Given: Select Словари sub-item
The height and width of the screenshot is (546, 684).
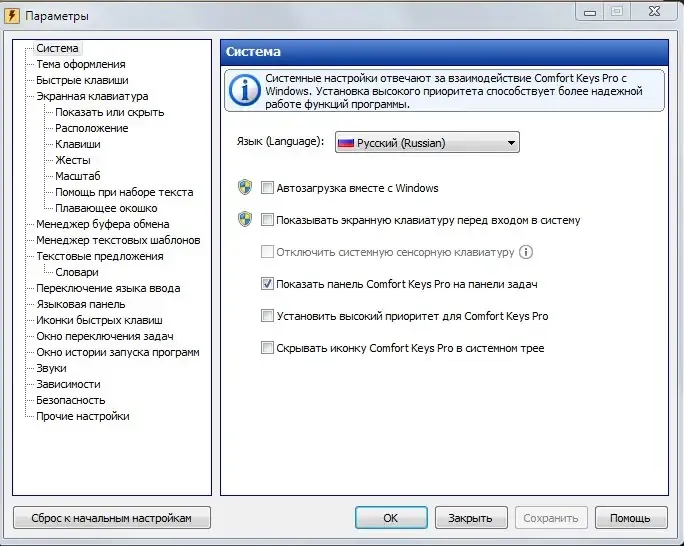Looking at the screenshot, I should [x=77, y=272].
